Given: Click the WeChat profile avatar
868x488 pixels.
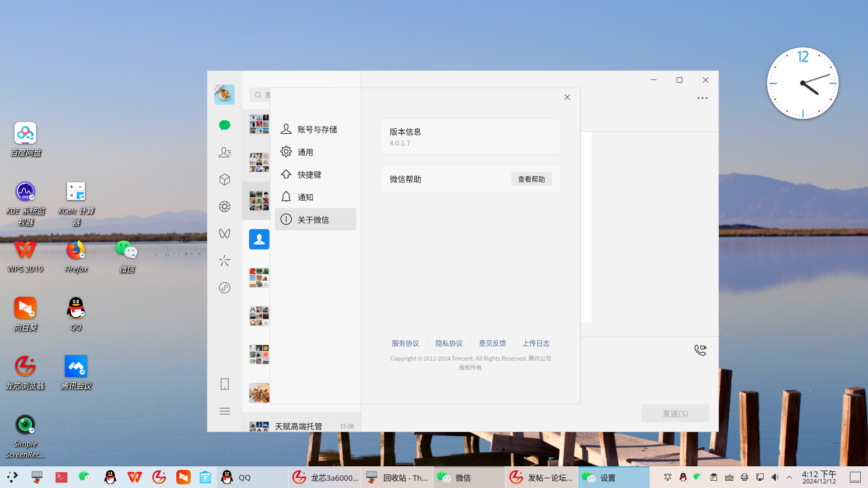Looking at the screenshot, I should pos(224,94).
